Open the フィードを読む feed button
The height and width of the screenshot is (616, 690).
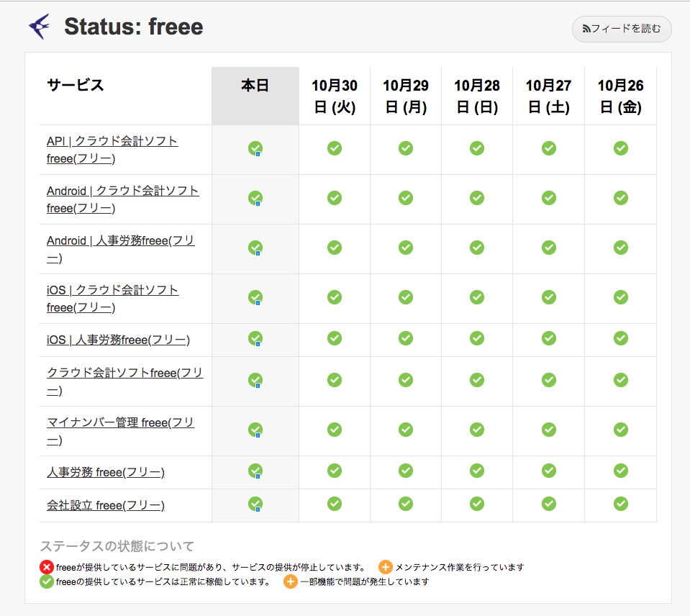pos(622,29)
